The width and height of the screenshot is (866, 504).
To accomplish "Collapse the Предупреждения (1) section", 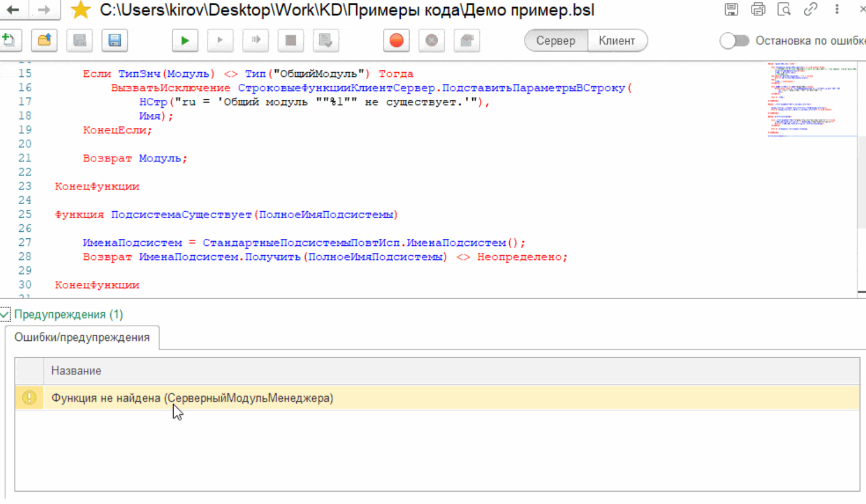I will [5, 314].
